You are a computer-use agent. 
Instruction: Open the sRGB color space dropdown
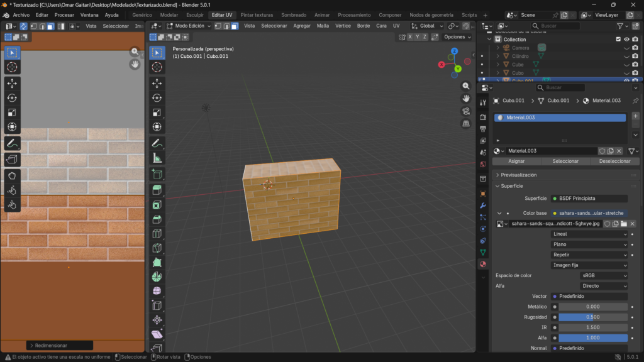(x=603, y=275)
